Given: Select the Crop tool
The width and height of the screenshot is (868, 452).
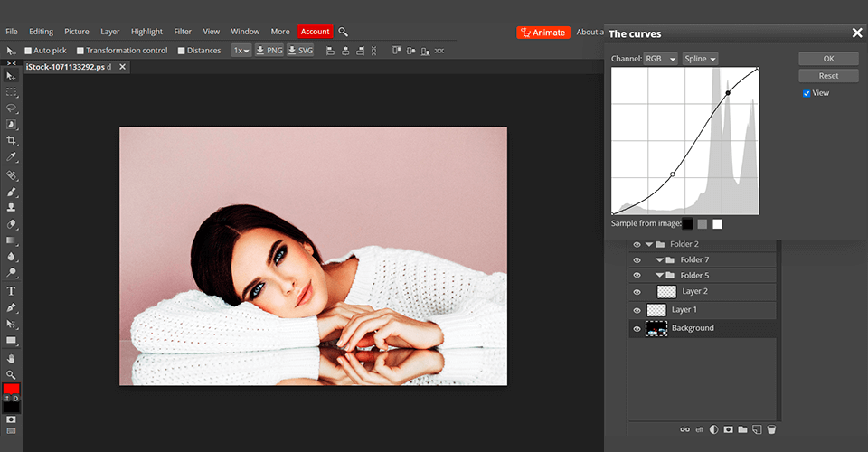Looking at the screenshot, I should click(12, 141).
